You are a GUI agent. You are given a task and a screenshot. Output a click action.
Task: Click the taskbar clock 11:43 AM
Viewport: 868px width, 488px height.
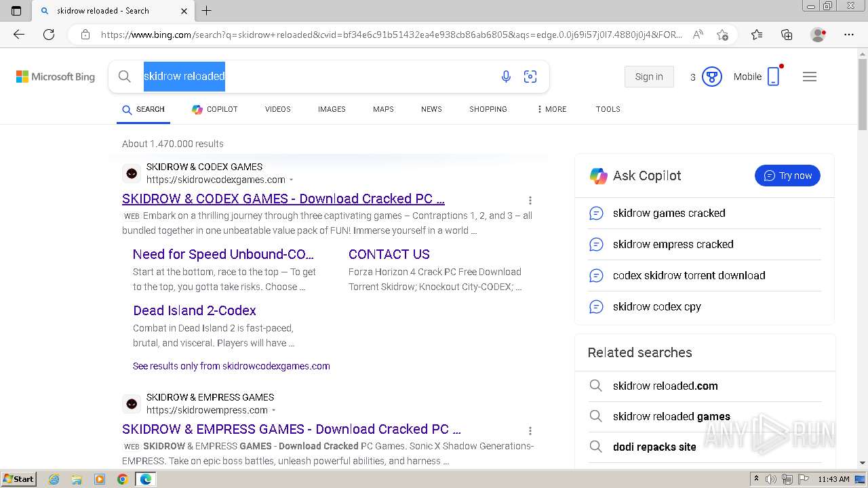pyautogui.click(x=833, y=479)
